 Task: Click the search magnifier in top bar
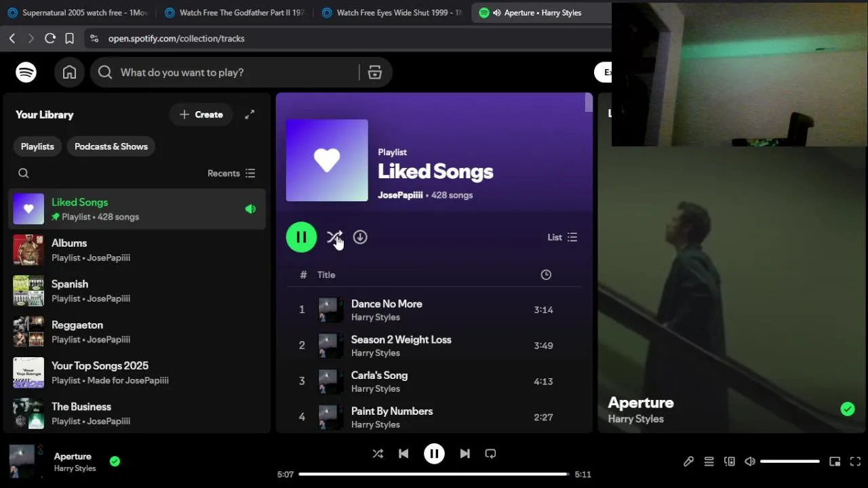click(x=105, y=73)
